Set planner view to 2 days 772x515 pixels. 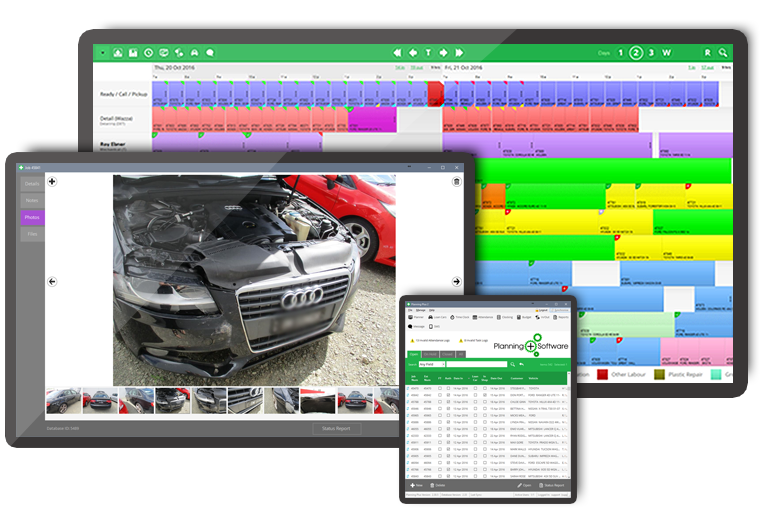click(x=636, y=53)
